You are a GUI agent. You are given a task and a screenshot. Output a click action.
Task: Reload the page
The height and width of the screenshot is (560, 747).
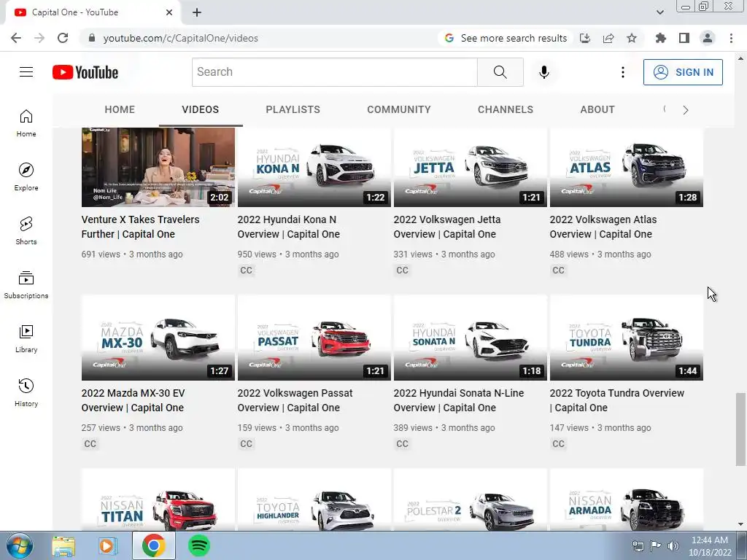pyautogui.click(x=63, y=38)
